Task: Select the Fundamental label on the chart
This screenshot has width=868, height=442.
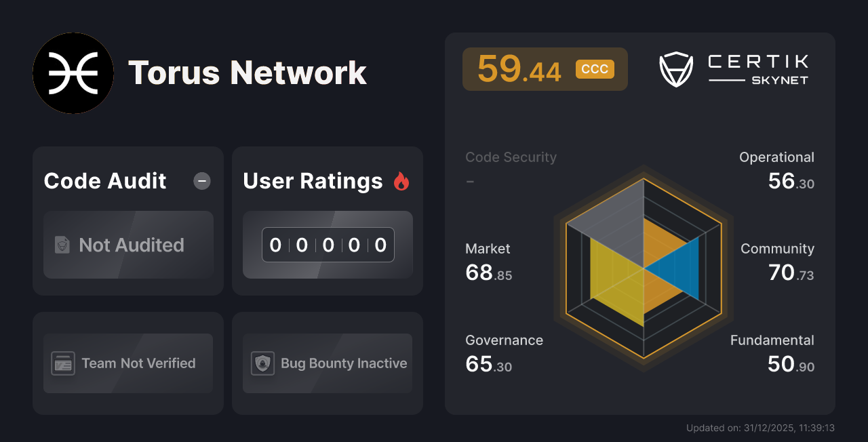Action: click(x=772, y=340)
